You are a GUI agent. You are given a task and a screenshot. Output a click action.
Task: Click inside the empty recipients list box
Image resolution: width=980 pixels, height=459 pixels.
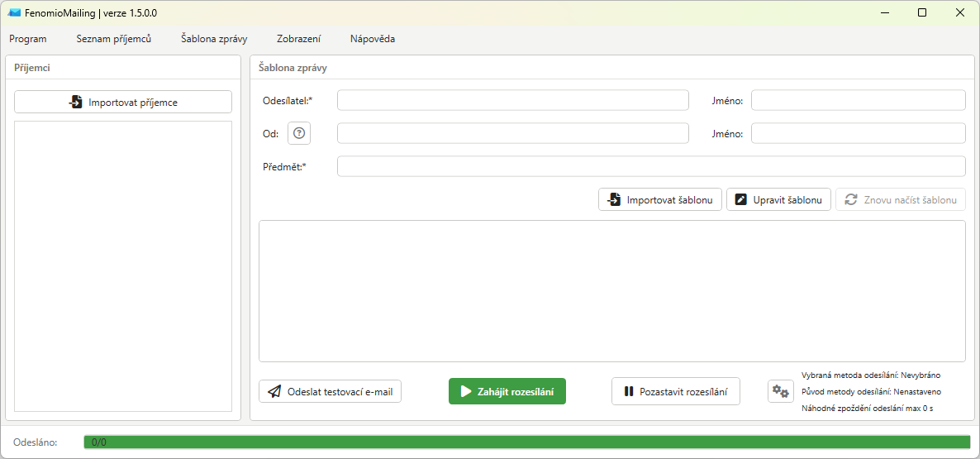coord(123,266)
